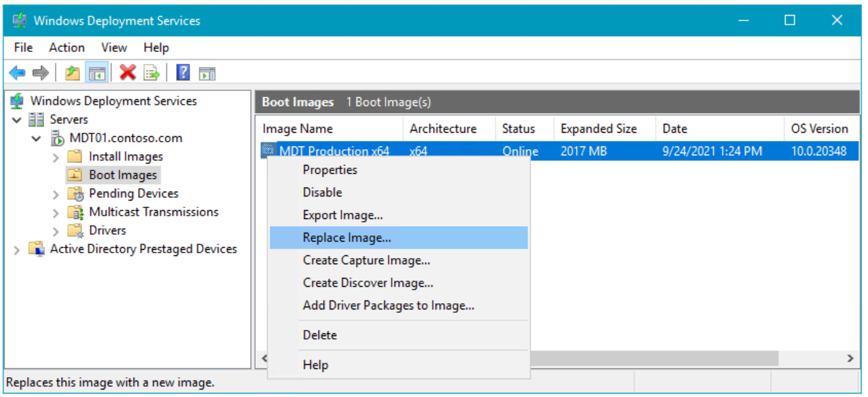
Task: Click Disable in the context menu
Action: pyautogui.click(x=322, y=192)
